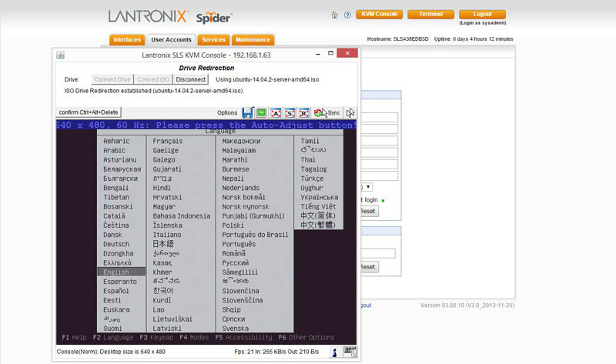Click the 'R' toolbar icon

point(304,112)
